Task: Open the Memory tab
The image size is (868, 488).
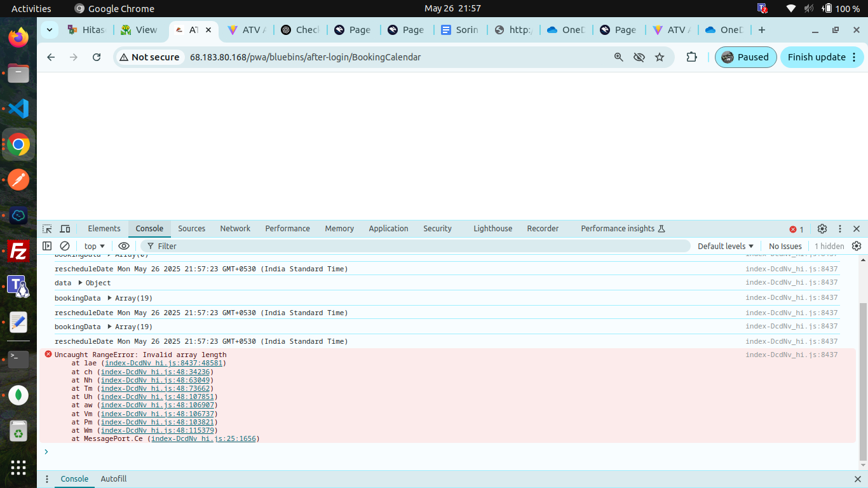Action: [339, 229]
